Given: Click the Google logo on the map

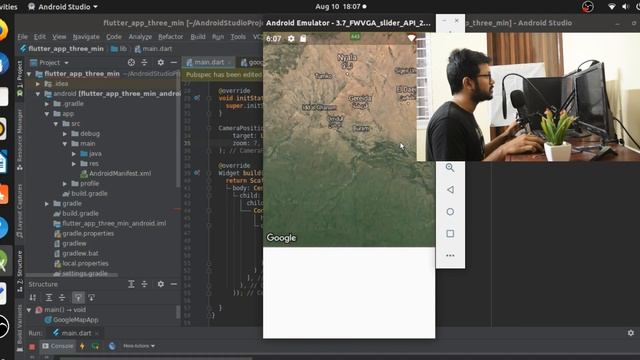Looking at the screenshot, I should click(x=281, y=238).
